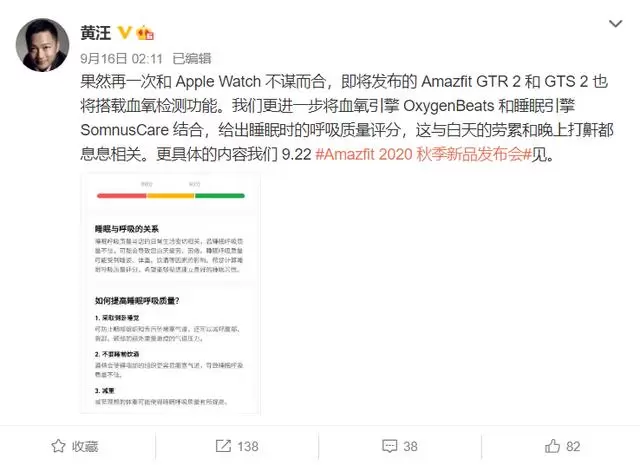Click the repost count 138
Screen dimensions: 640x465
pyautogui.click(x=247, y=446)
